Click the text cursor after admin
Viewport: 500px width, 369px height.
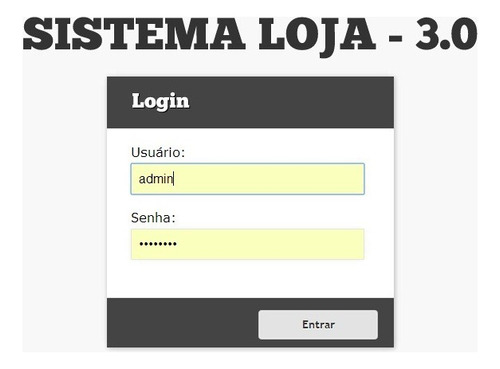(174, 179)
